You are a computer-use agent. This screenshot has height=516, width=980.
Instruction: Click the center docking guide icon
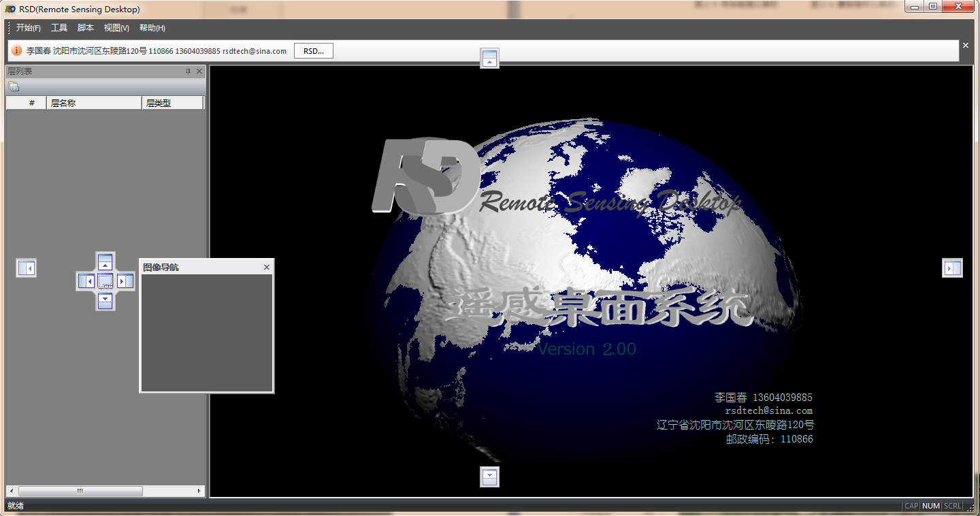point(105,280)
